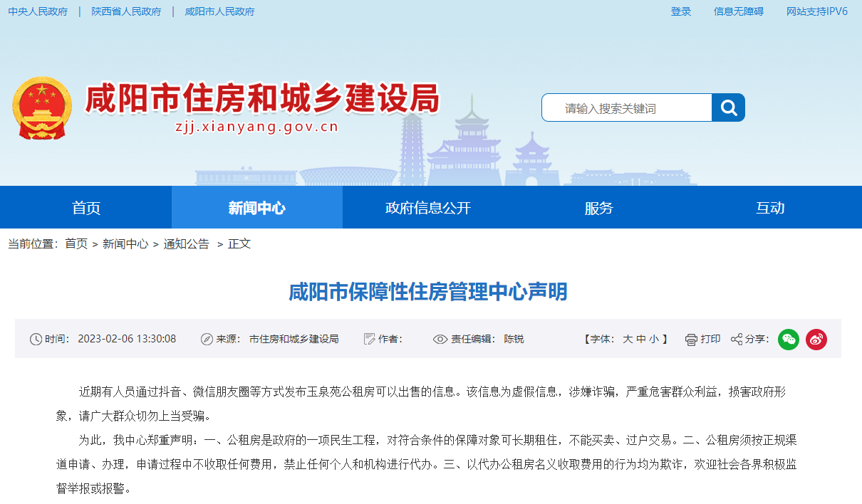
Task: Click the 登录 login link
Action: (681, 11)
